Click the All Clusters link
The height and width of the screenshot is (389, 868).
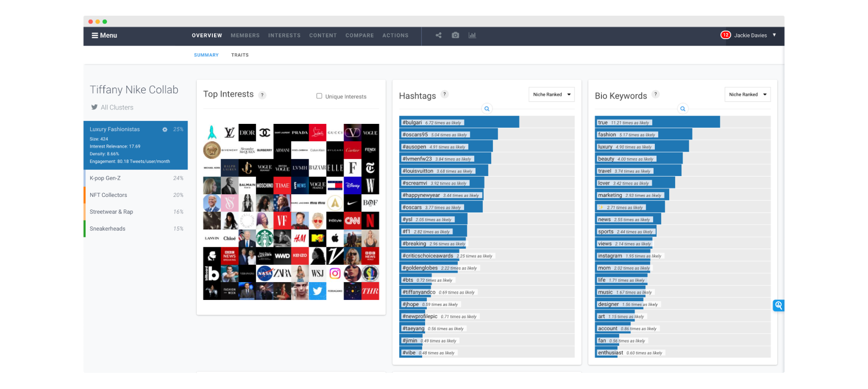click(117, 107)
